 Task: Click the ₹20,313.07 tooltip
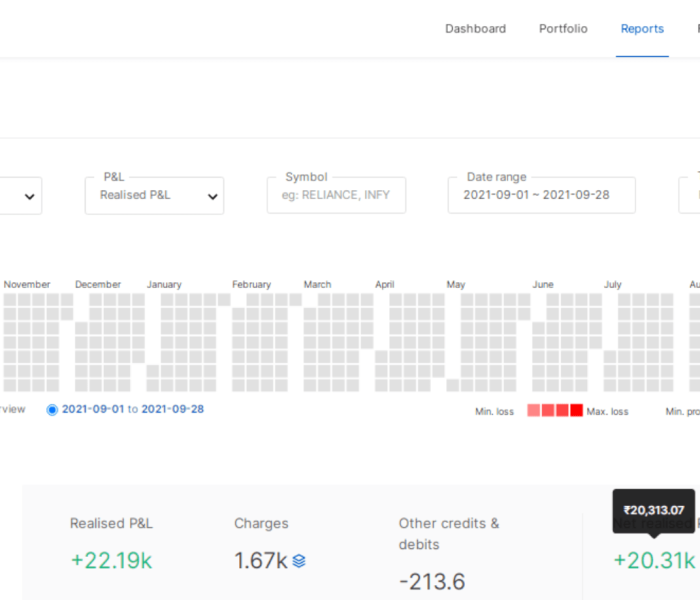[x=653, y=510]
